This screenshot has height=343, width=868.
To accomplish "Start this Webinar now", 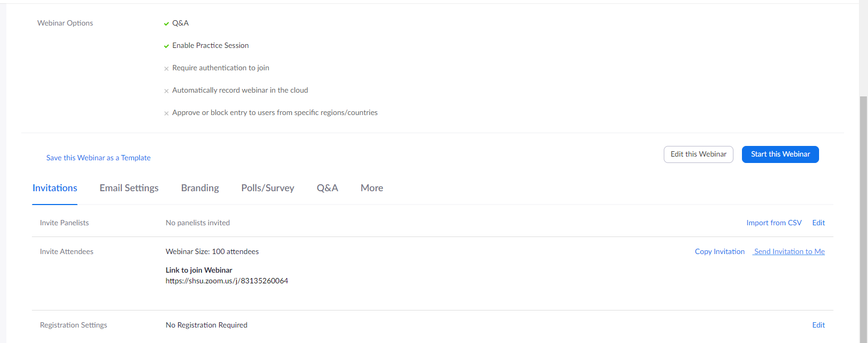I will (x=780, y=154).
